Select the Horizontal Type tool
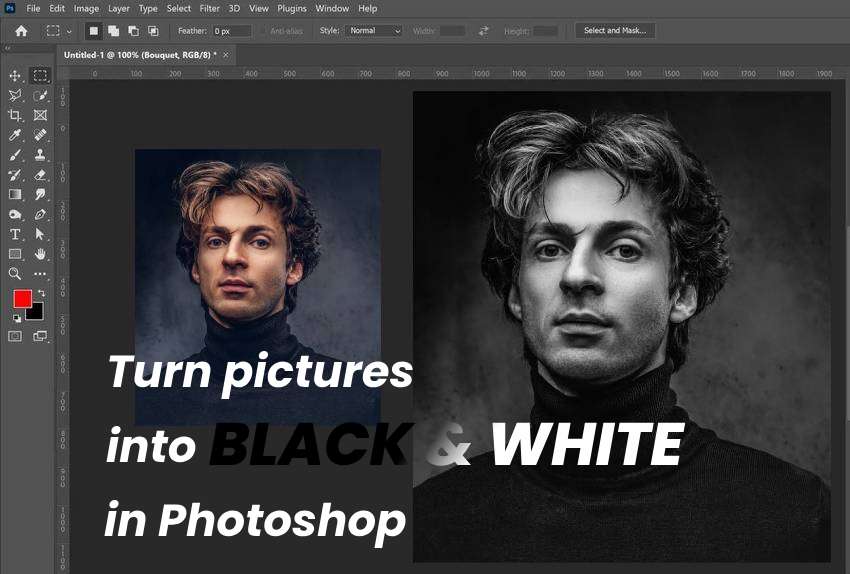This screenshot has width=850, height=574. 15,234
